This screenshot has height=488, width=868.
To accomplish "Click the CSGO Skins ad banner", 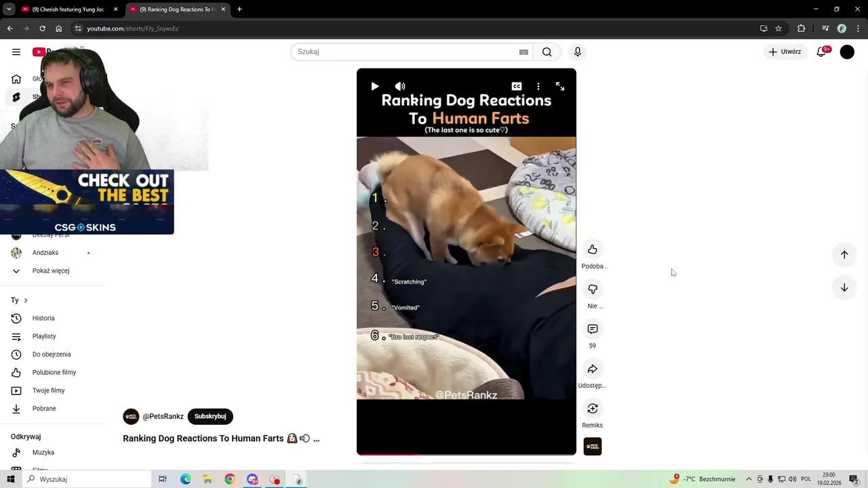I will pos(87,202).
